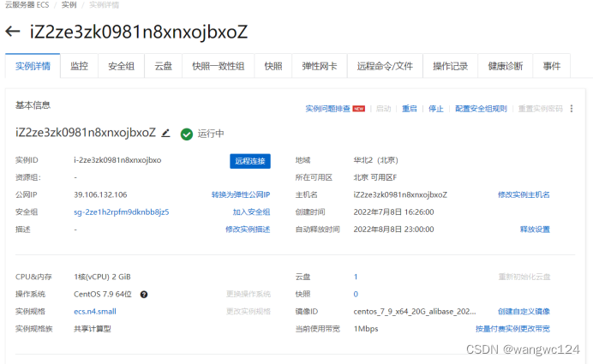593x364 pixels.
Task: Click the 更改实例规格 action
Action: pyautogui.click(x=249, y=312)
